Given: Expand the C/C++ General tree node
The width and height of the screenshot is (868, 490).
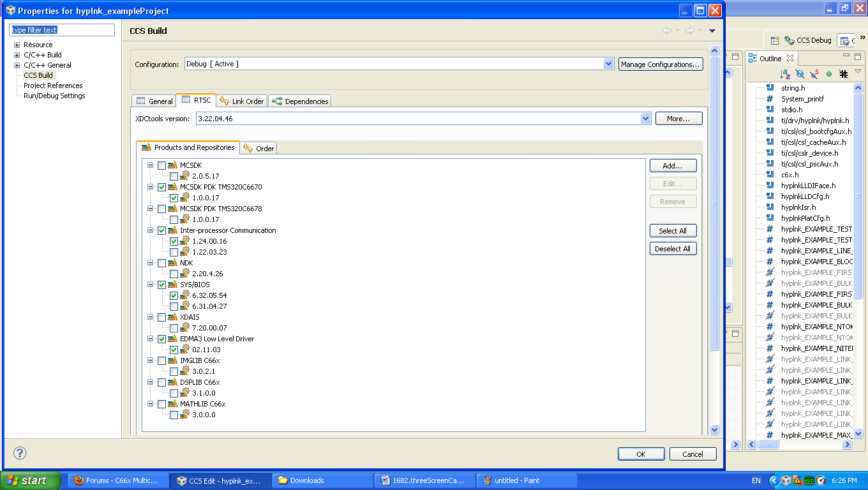Looking at the screenshot, I should [17, 65].
